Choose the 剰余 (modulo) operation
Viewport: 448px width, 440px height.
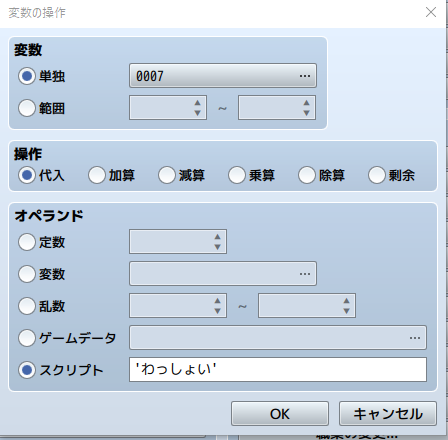(x=377, y=175)
